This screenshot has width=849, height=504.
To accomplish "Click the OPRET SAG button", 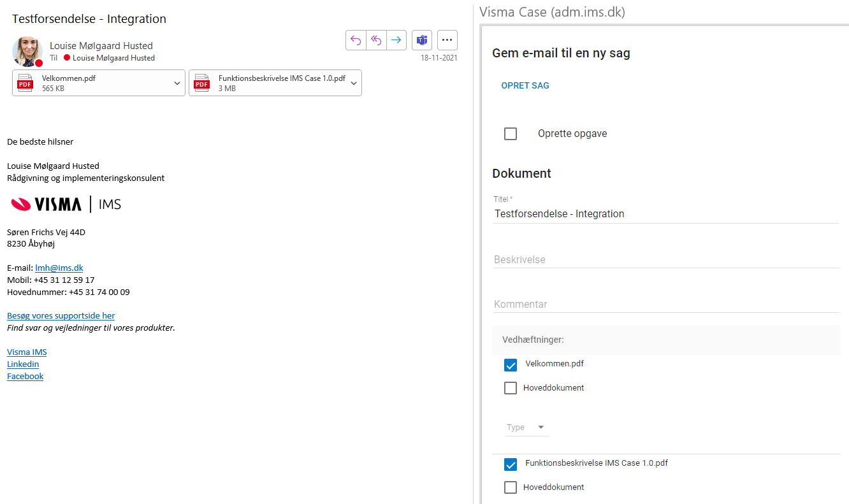I will tap(525, 85).
